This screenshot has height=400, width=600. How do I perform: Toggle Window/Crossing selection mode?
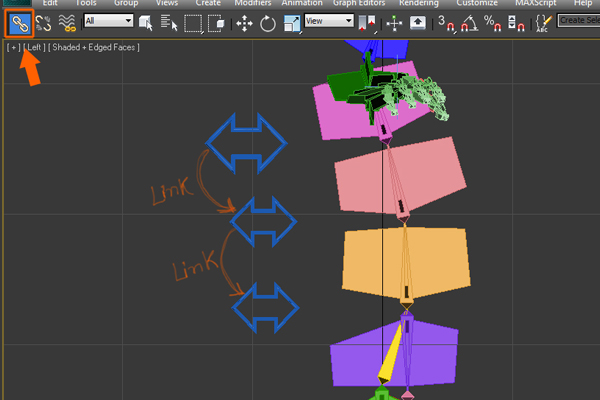216,24
